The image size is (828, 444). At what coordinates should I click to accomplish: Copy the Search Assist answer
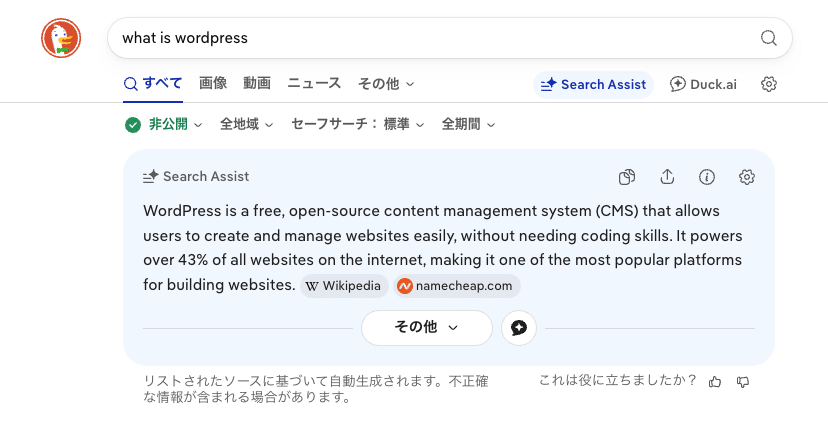[627, 177]
